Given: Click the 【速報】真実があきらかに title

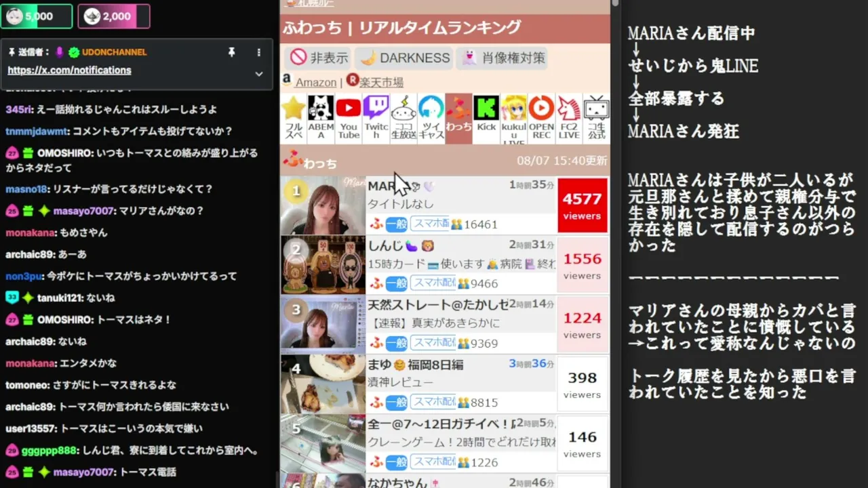Looking at the screenshot, I should [x=434, y=323].
